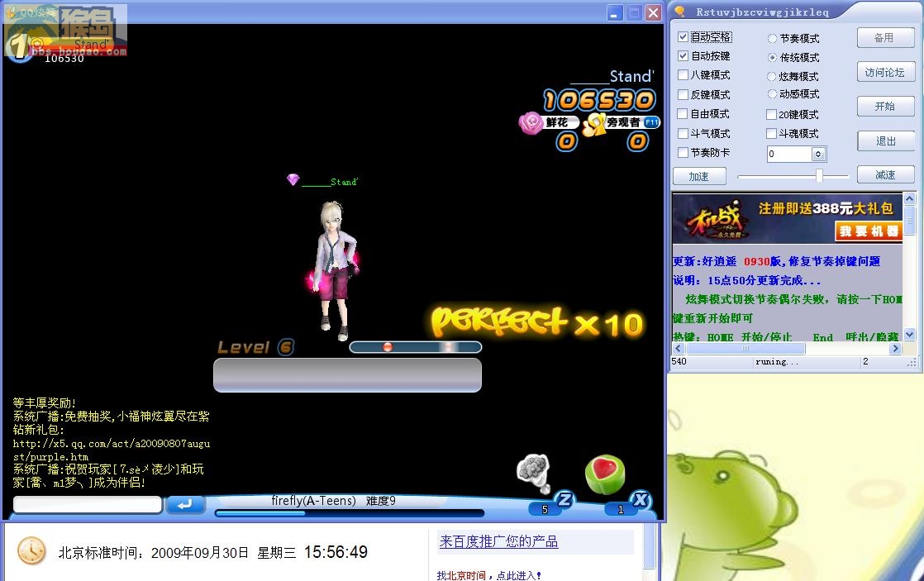
Task: Click scroll up arrow in notice panel
Action: coord(909,198)
